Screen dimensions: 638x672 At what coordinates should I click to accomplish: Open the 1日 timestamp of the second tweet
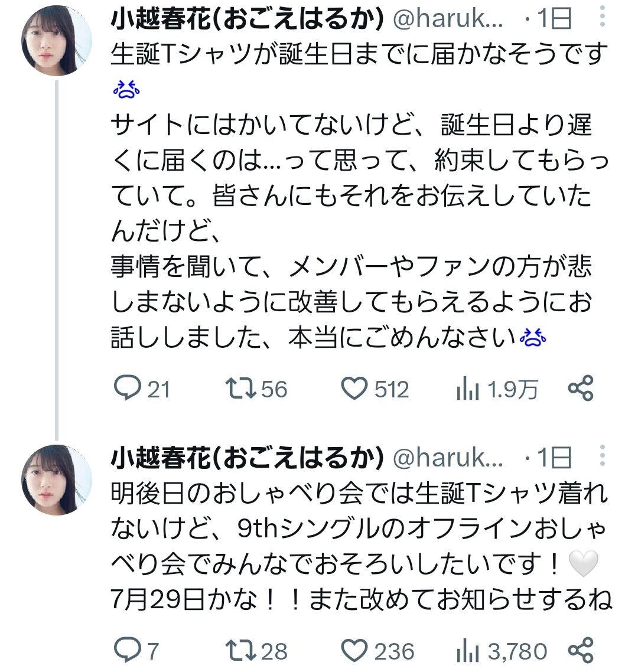(x=554, y=458)
